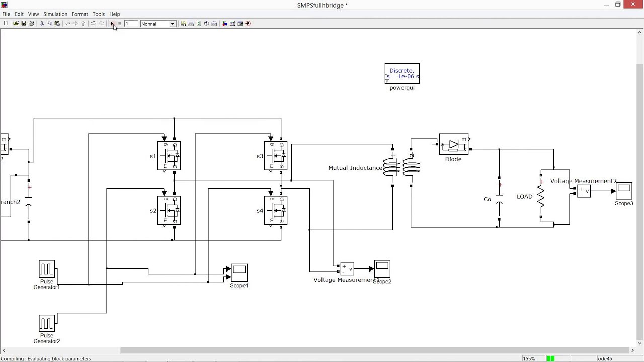Open the Simulation menu

click(55, 14)
